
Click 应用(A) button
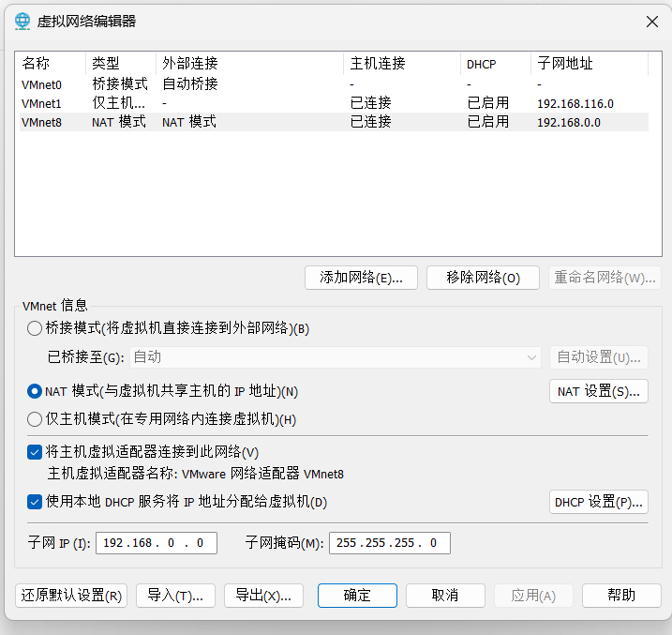pyautogui.click(x=533, y=595)
